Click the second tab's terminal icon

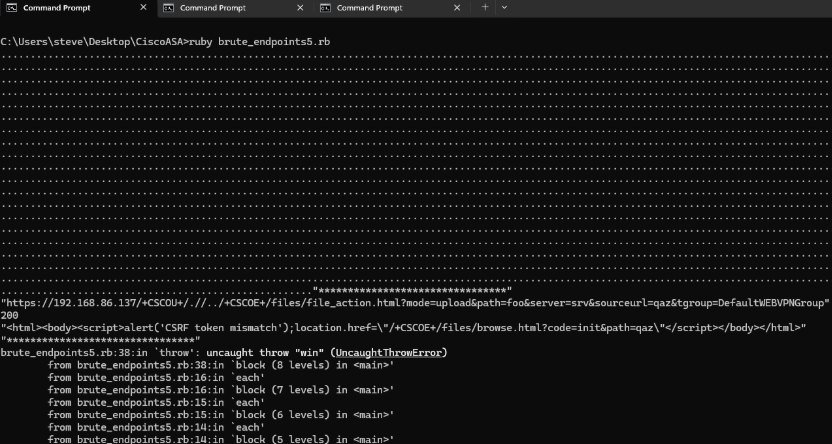[168, 8]
